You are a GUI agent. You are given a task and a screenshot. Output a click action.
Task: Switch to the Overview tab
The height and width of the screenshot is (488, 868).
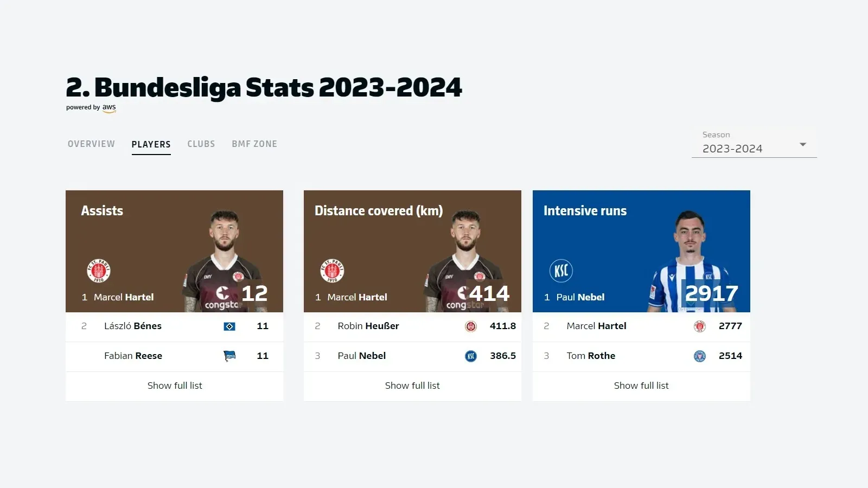point(91,144)
